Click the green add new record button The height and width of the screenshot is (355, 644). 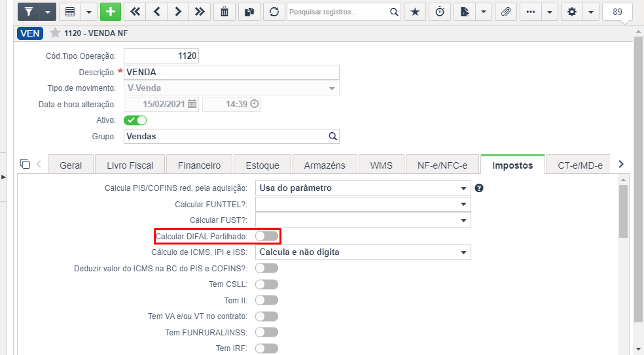(111, 12)
